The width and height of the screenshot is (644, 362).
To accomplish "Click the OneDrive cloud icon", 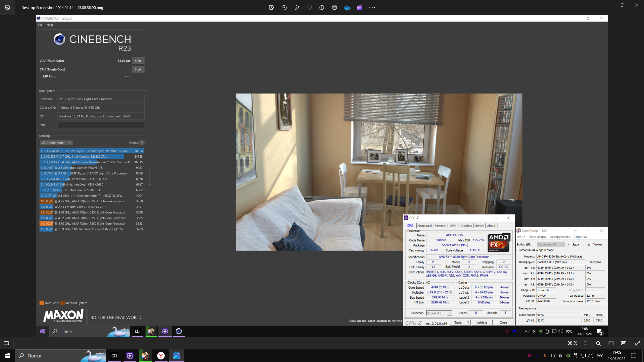I will pyautogui.click(x=347, y=8).
